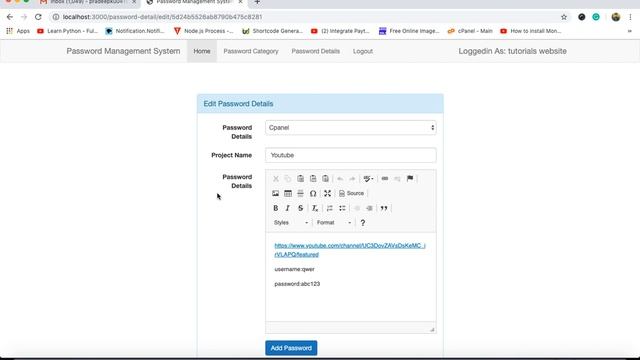The image size is (640, 360).
Task: Click the Increase Indent icon
Action: (369, 208)
